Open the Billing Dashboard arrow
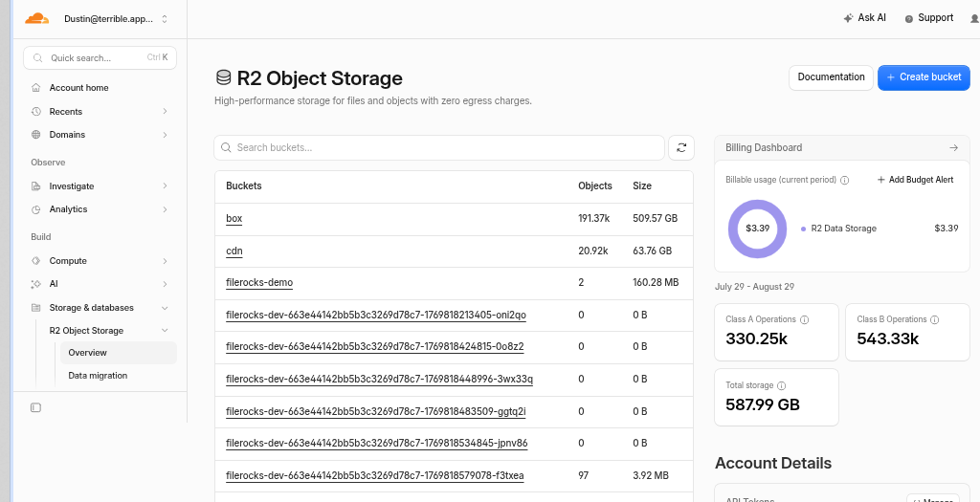Screen dimensions: 980x502 coord(953,148)
